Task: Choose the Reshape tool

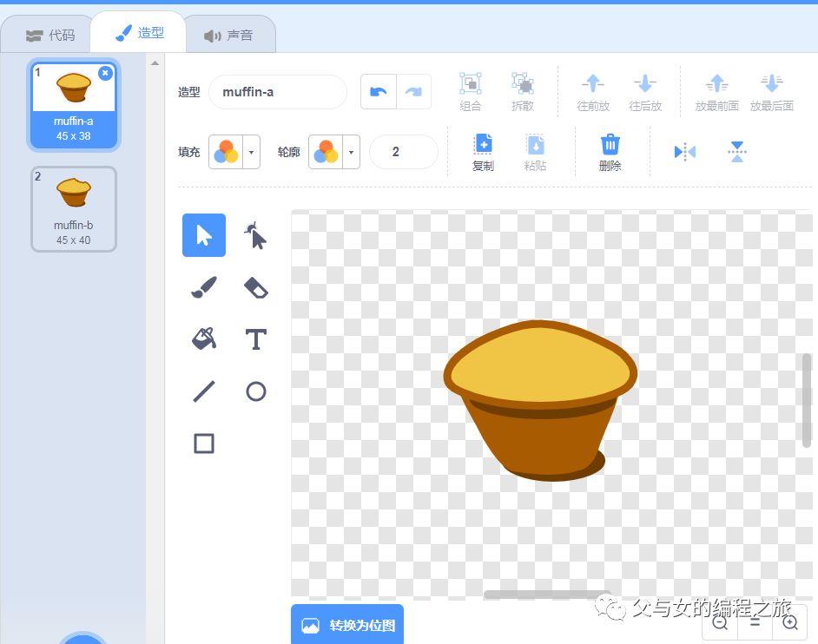Action: pyautogui.click(x=255, y=235)
